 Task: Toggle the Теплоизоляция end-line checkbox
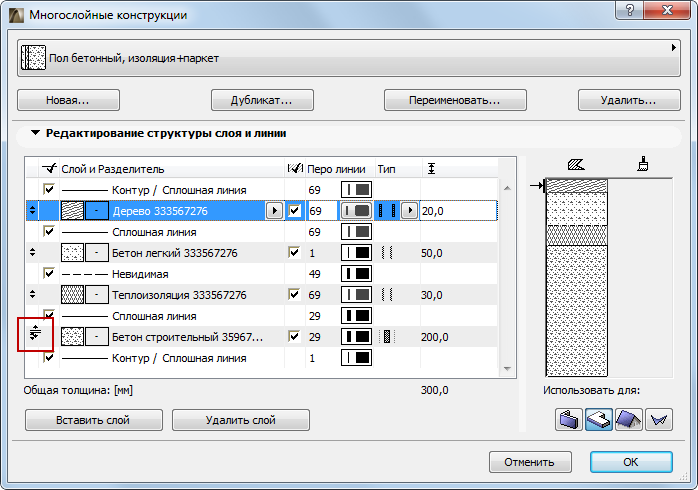point(294,294)
